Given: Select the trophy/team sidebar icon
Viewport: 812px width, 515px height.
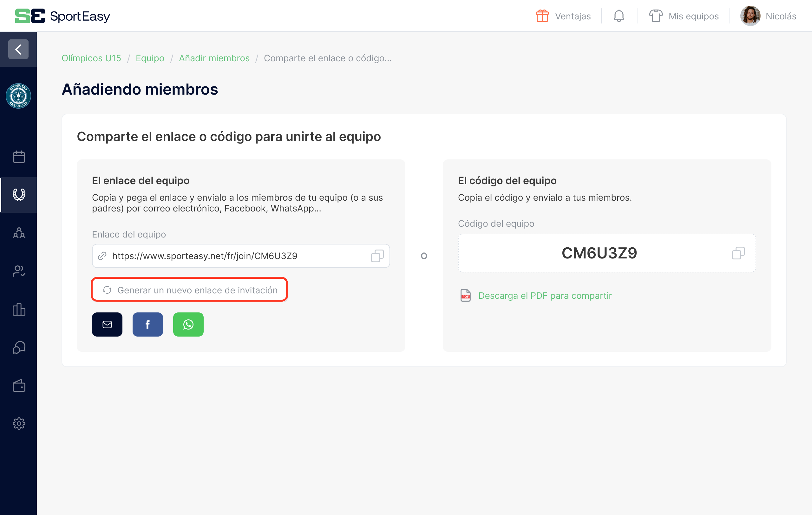Looking at the screenshot, I should pos(18,195).
